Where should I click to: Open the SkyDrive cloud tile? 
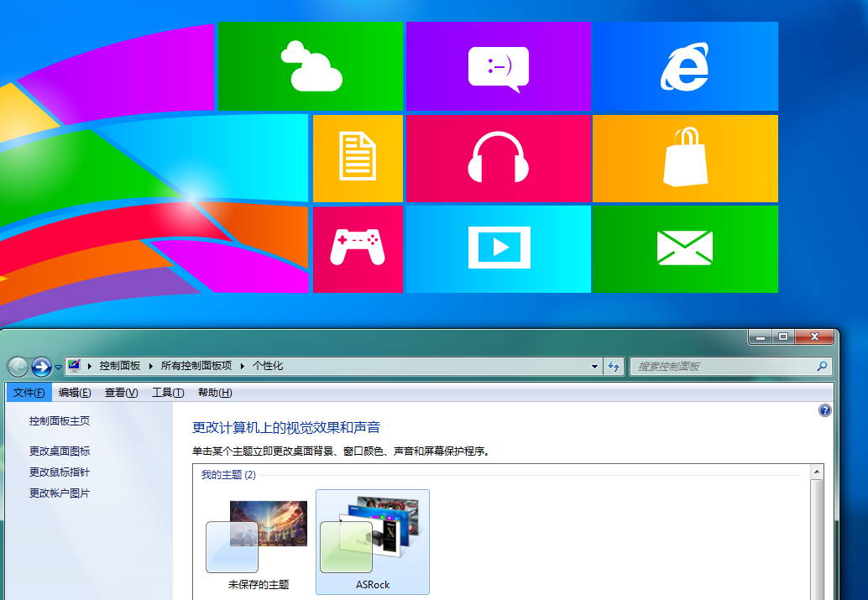pos(311,66)
